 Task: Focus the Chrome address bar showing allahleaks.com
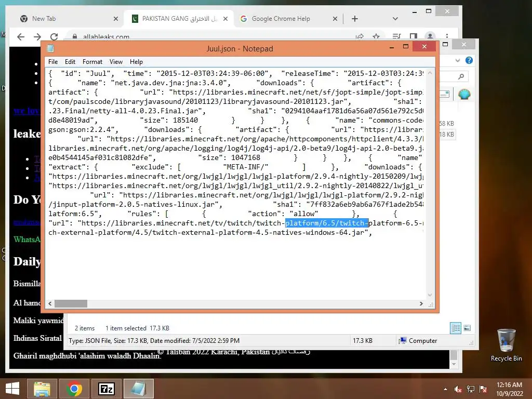click(210, 37)
